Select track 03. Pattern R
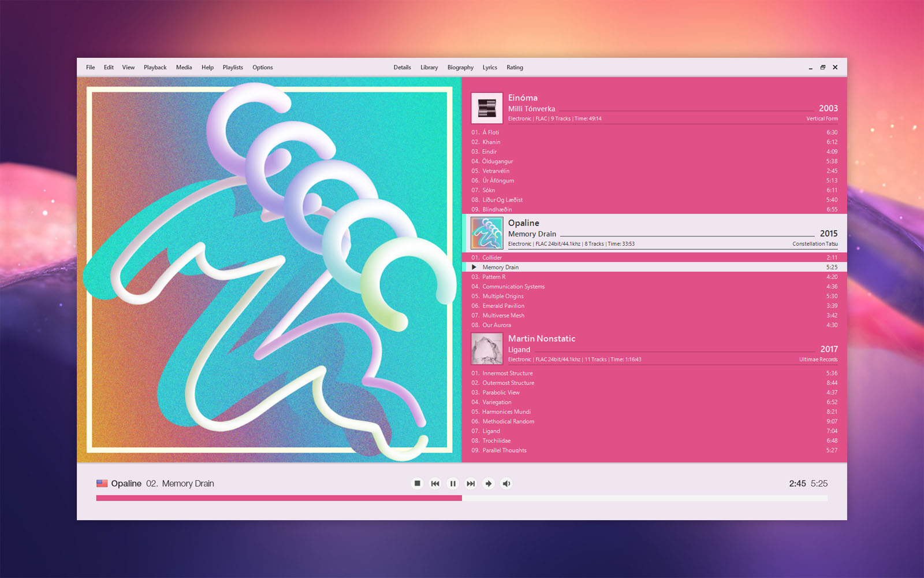The width and height of the screenshot is (924, 578). [654, 277]
